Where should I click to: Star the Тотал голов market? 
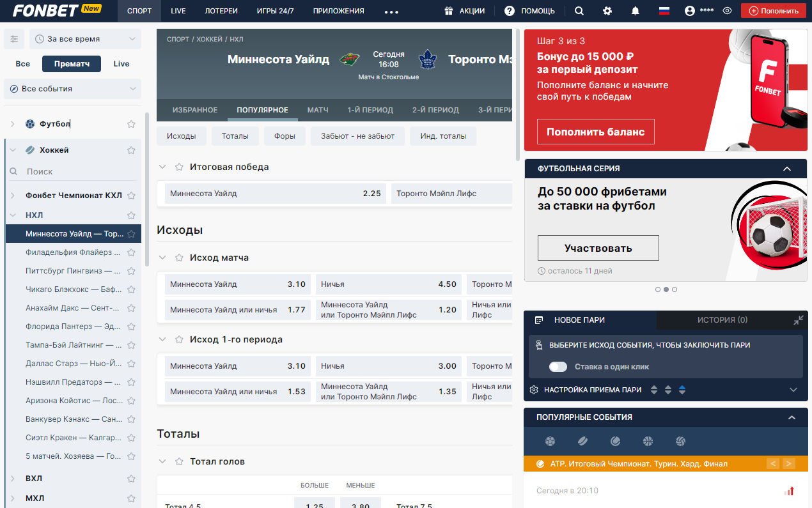point(180,461)
